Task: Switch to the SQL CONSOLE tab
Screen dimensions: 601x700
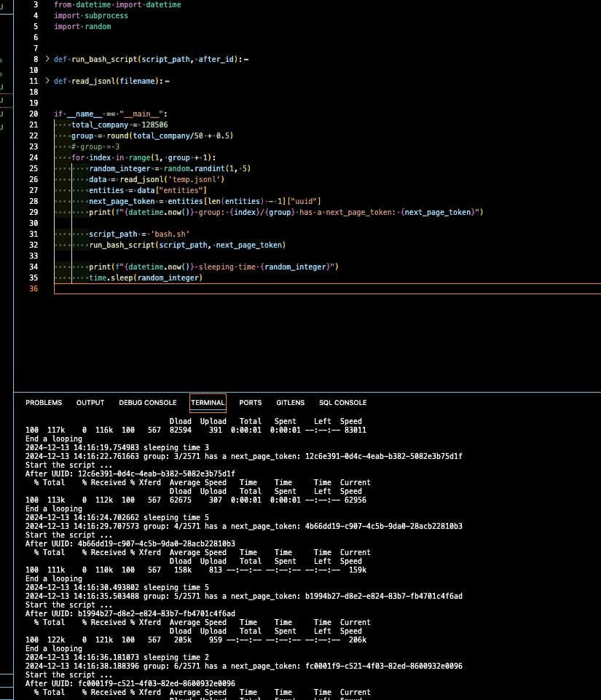Action: click(342, 403)
